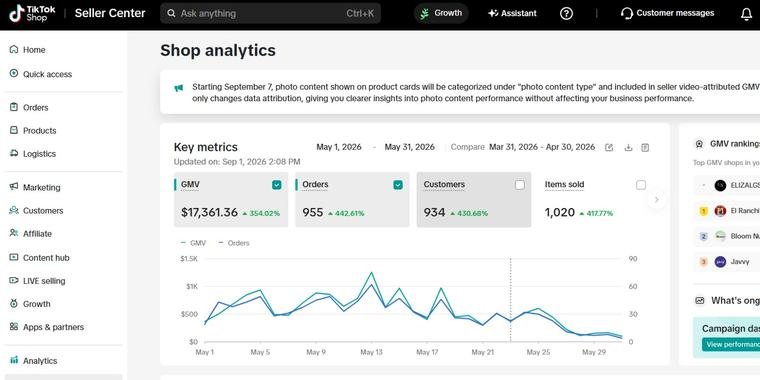Click the announcement megaphone icon in banner
This screenshot has height=380, width=760.
tap(179, 88)
